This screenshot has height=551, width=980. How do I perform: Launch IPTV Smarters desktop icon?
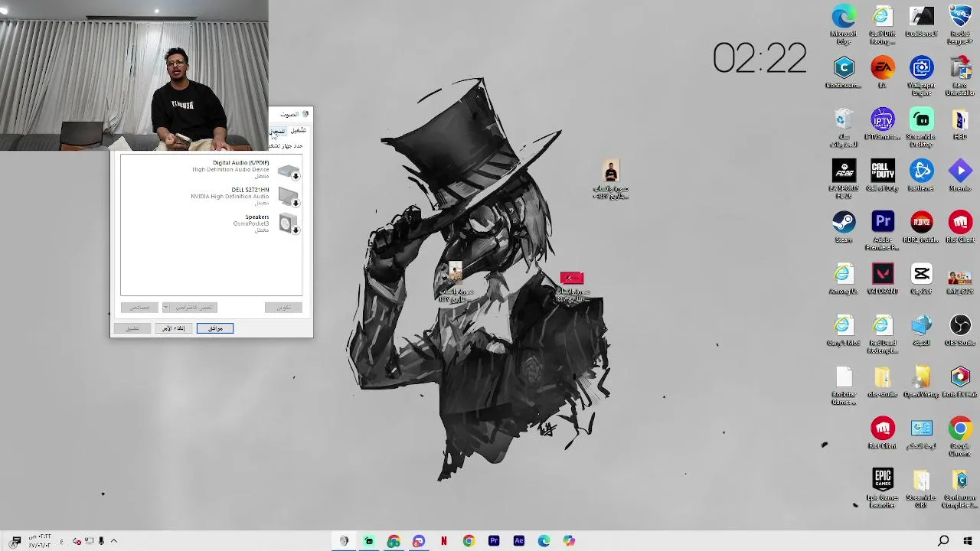(x=882, y=124)
